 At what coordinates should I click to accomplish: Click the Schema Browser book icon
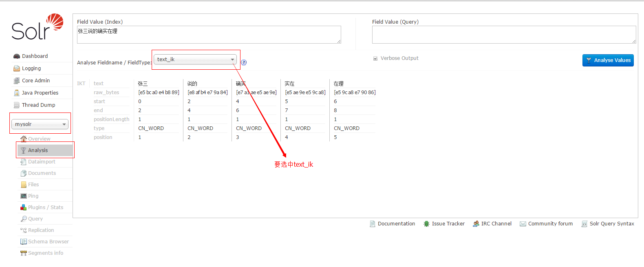23,242
